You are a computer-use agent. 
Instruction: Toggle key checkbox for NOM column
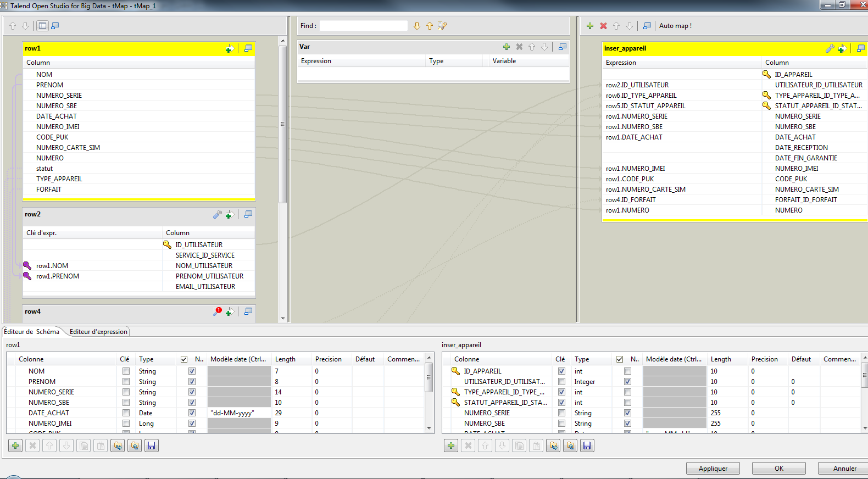126,371
